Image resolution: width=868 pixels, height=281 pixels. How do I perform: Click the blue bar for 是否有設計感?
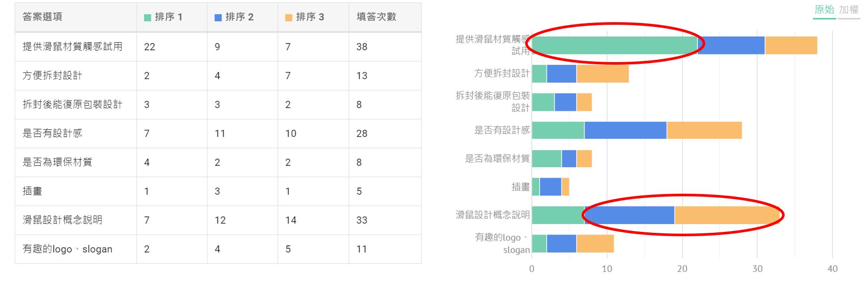pos(625,130)
